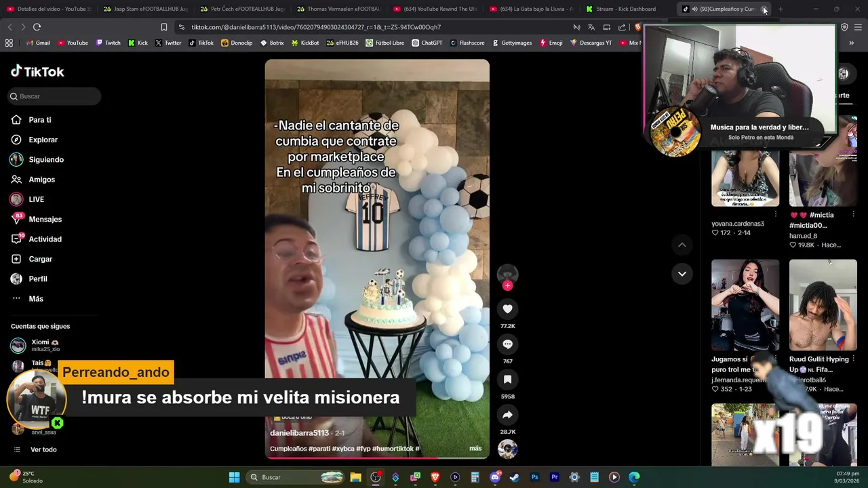
Task: Open Explorar in the sidebar
Action: 43,140
